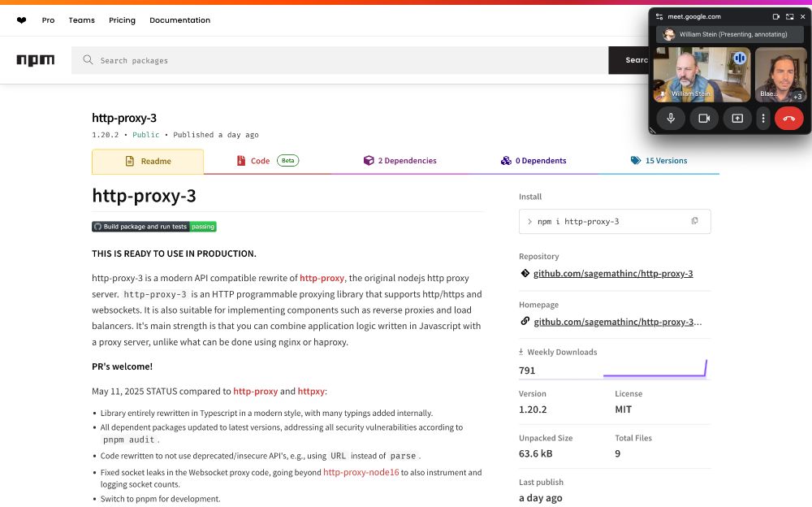Click the audio activity indicator on William's video
The image size is (812, 507).
(740, 58)
